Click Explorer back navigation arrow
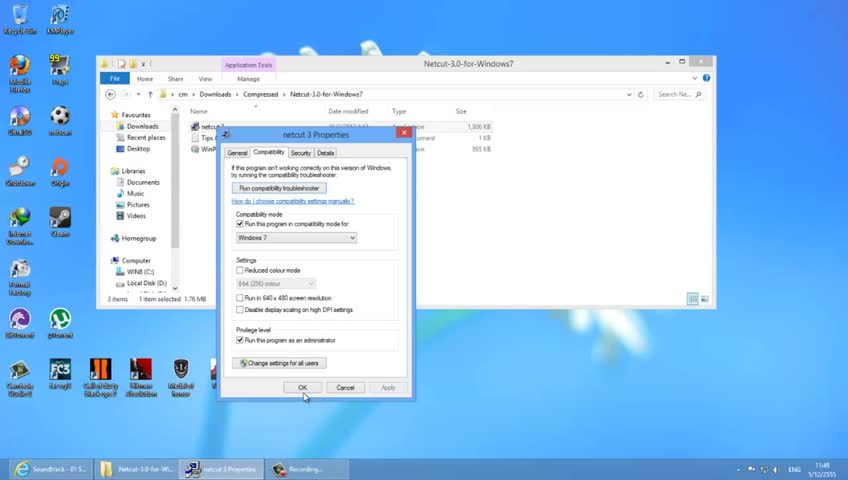This screenshot has width=848, height=480. (110, 94)
